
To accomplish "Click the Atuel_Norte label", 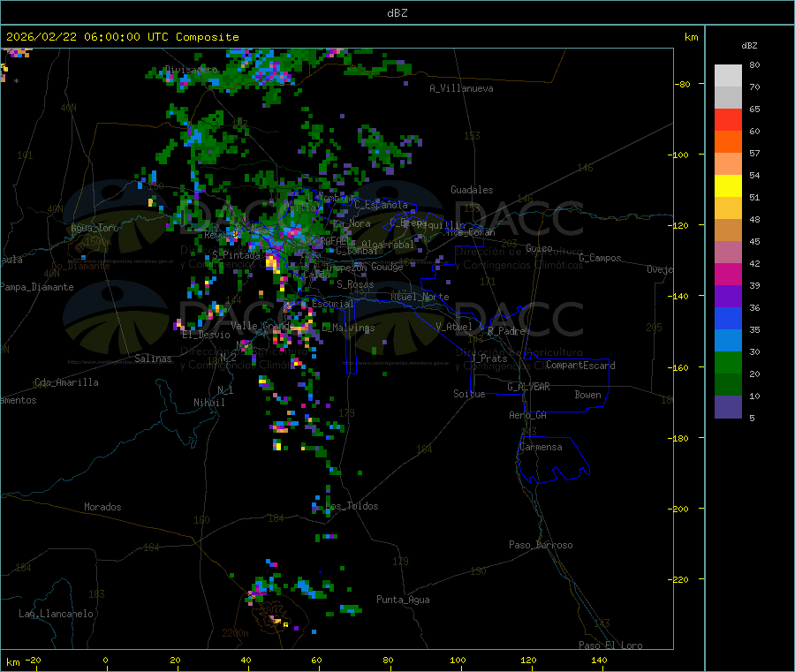I will 420,297.
